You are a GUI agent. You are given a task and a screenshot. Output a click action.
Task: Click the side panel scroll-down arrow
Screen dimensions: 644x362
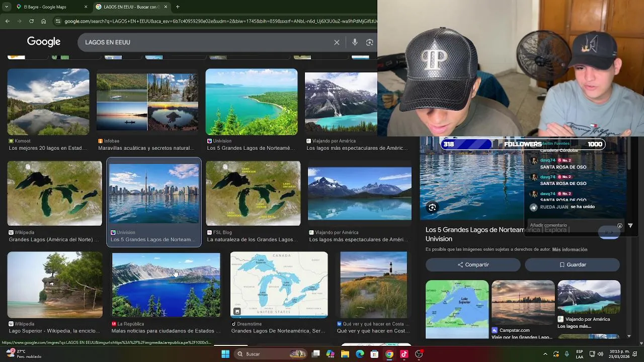[629, 336]
